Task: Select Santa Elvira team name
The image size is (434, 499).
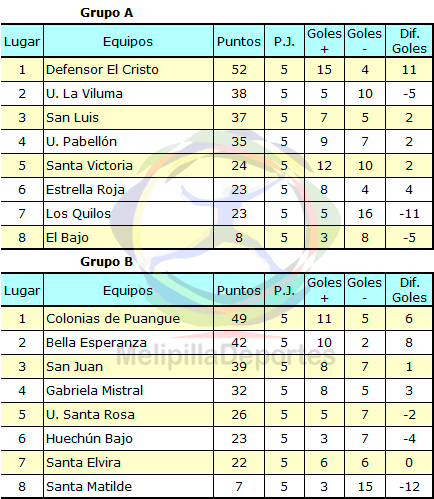Action: pyautogui.click(x=83, y=462)
